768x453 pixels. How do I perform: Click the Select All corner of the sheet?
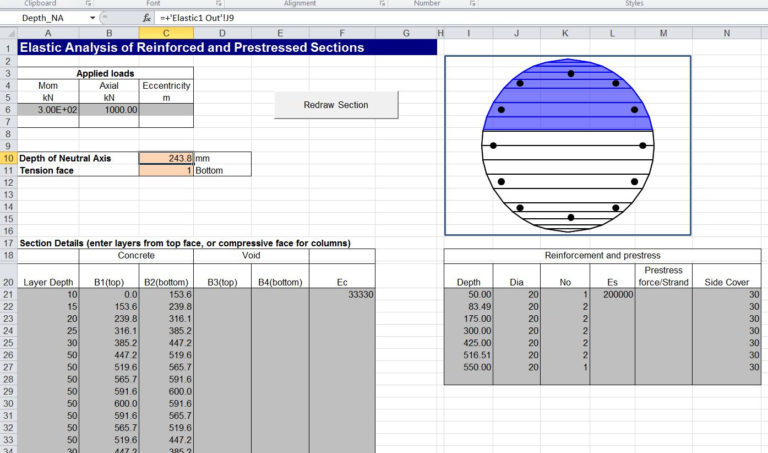click(x=8, y=33)
